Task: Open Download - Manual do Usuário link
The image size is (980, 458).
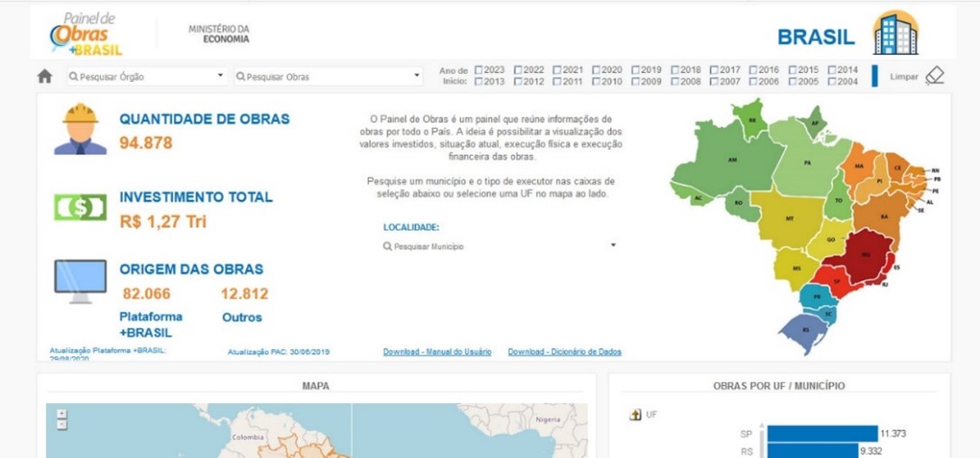Action: (x=437, y=352)
